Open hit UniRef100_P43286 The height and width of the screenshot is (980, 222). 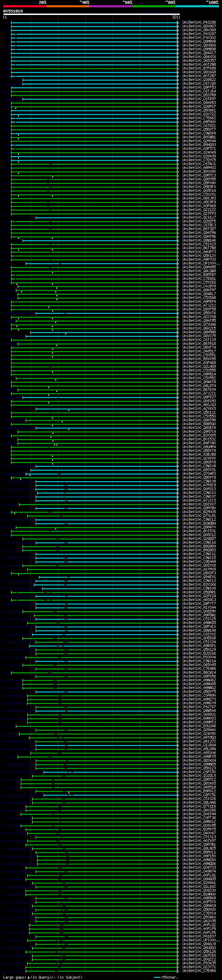point(199,23)
